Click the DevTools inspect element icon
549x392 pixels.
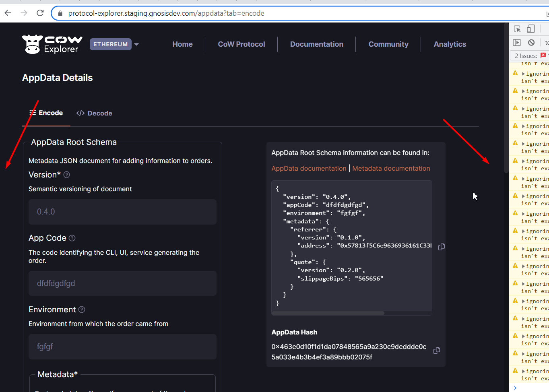click(518, 29)
